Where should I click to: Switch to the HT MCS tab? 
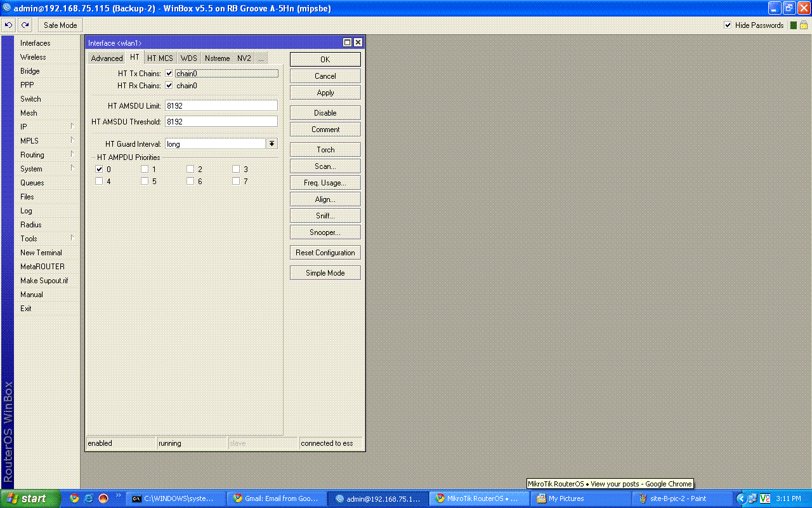(160, 58)
